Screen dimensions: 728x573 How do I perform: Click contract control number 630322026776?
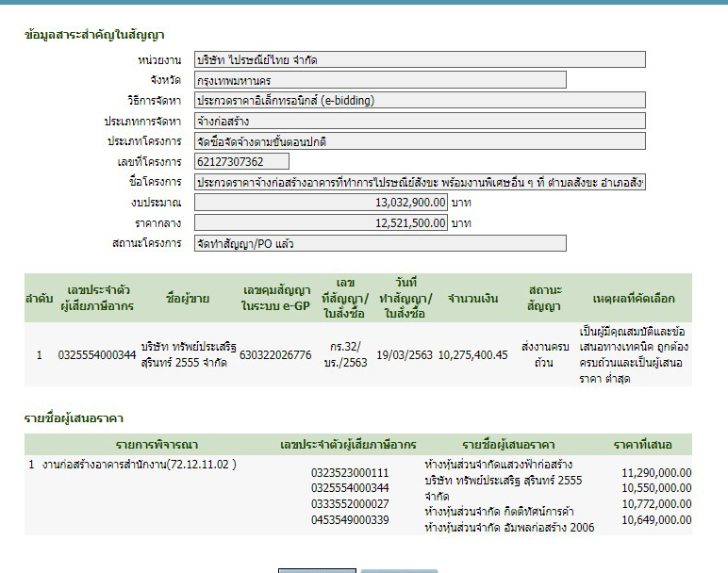point(275,355)
